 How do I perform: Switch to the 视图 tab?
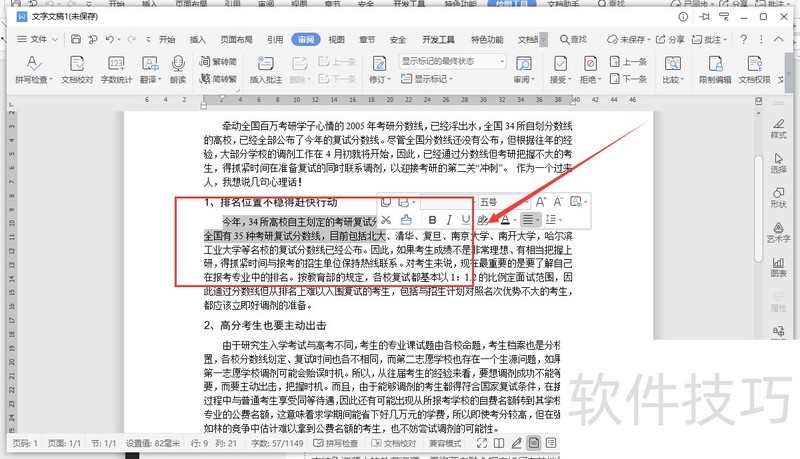click(336, 39)
